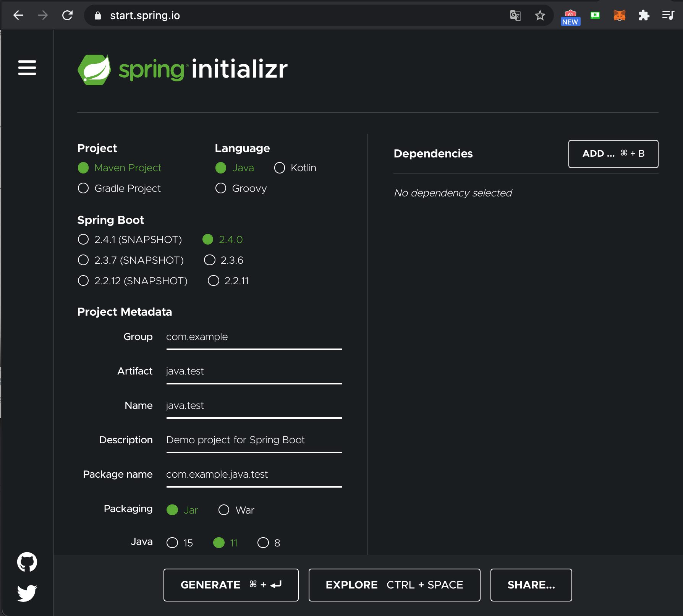Open the MetaMask fox extension

click(619, 15)
